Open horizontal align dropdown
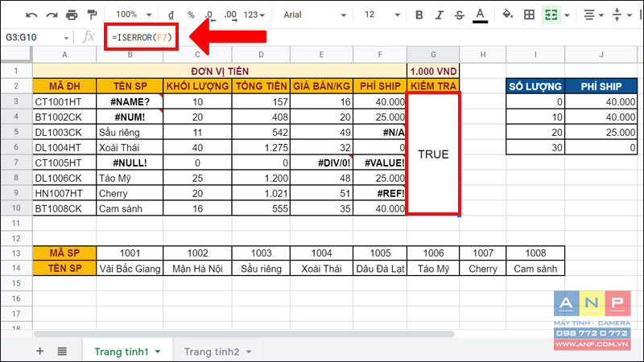Screen dimensions: 644x362 593,15
